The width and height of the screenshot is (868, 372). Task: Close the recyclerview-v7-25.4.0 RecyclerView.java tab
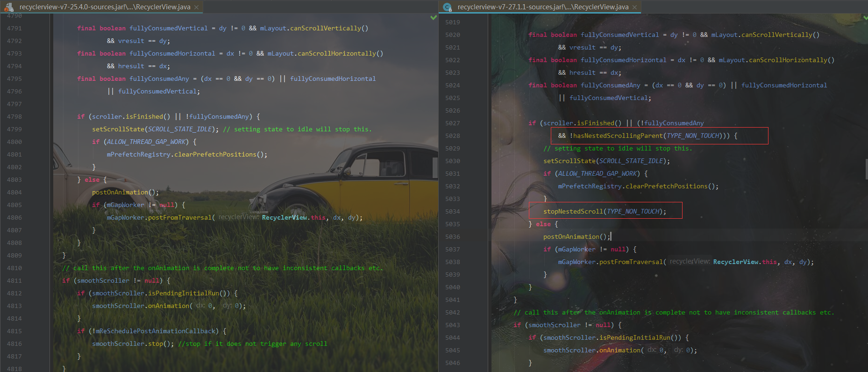[x=196, y=7]
